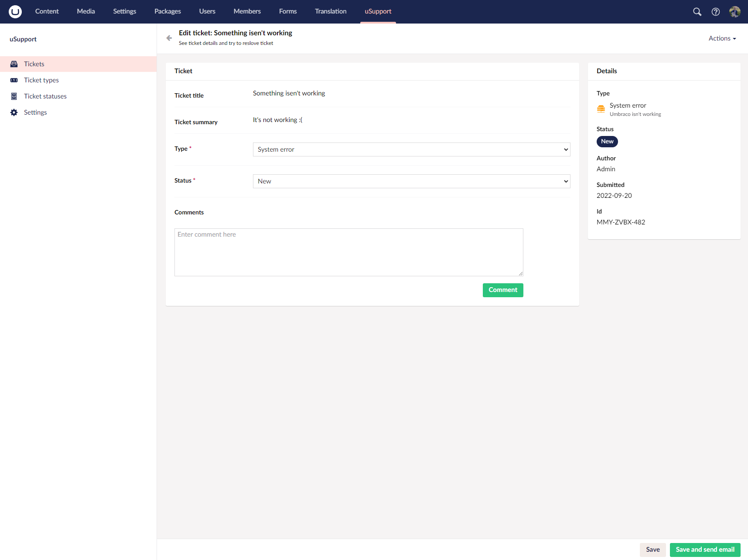Click the Settings gear icon in sidebar

point(14,112)
